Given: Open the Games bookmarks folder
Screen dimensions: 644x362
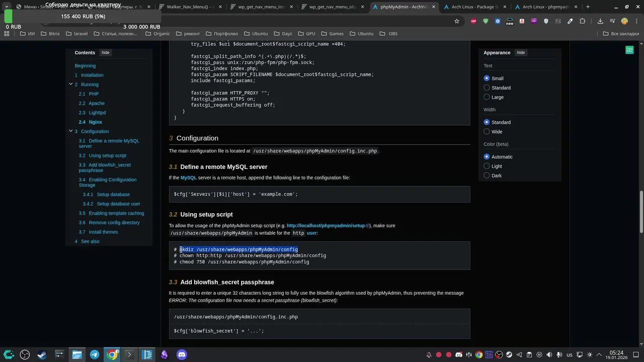Looking at the screenshot, I should pyautogui.click(x=332, y=34).
